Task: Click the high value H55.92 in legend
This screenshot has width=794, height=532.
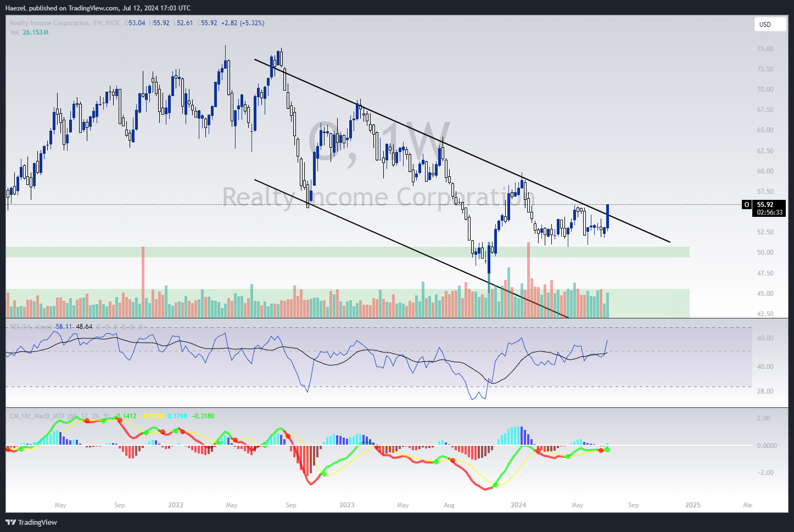Action: tap(159, 23)
